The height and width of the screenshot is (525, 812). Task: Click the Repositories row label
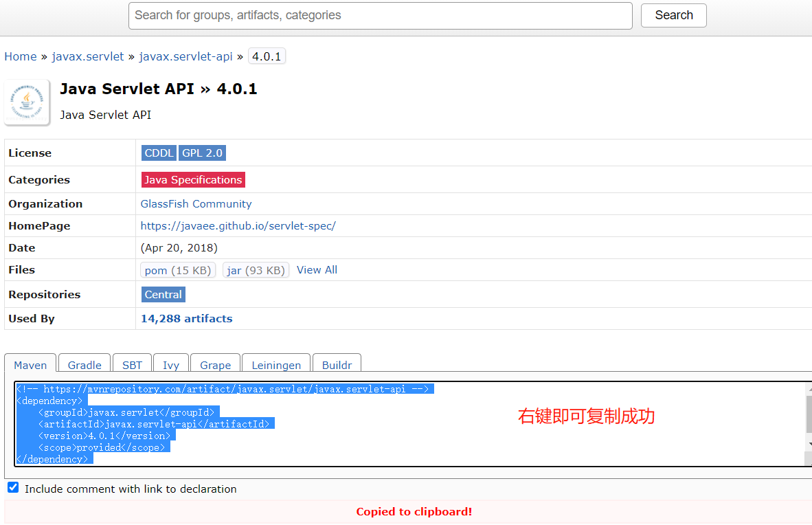point(45,294)
